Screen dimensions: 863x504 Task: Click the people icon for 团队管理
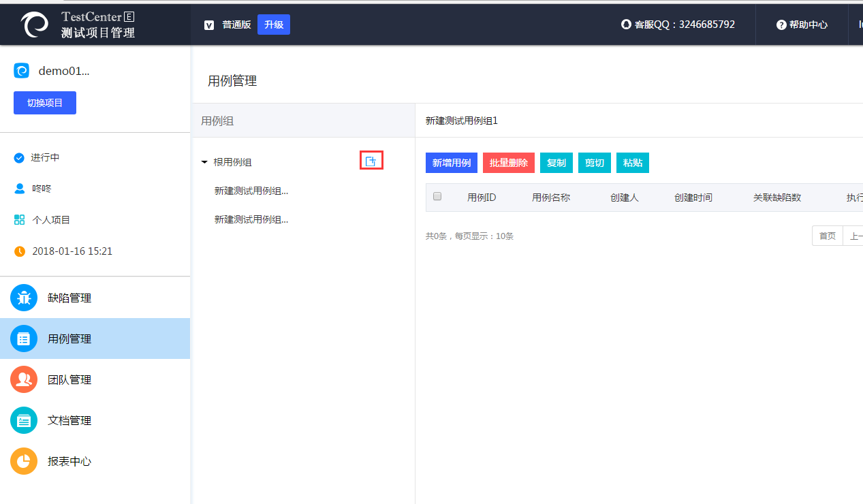point(24,379)
